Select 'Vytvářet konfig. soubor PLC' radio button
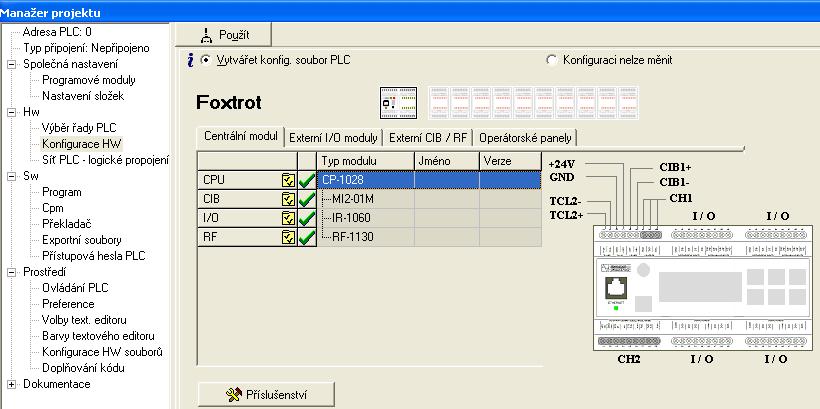 tap(206, 60)
